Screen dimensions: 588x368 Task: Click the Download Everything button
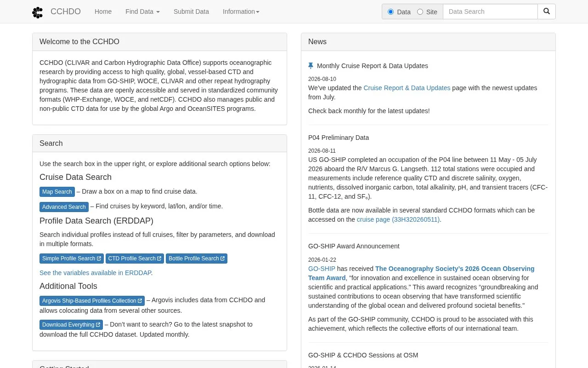click(71, 325)
